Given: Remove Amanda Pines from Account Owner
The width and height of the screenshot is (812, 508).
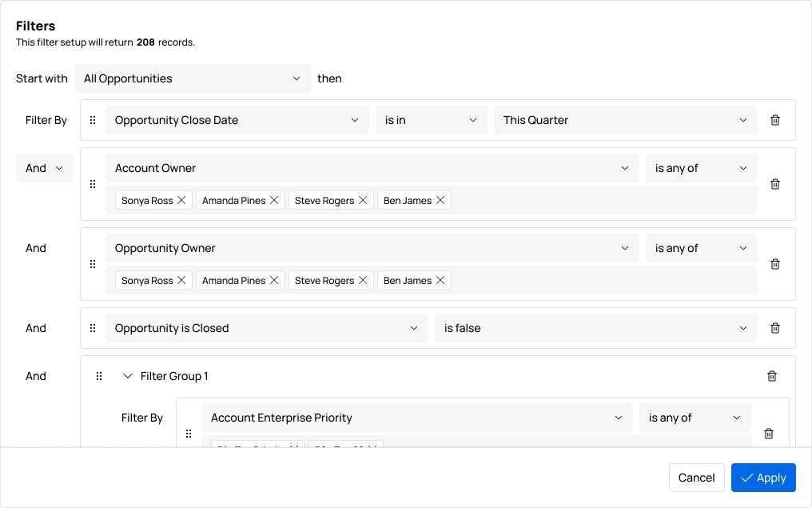Looking at the screenshot, I should (274, 200).
